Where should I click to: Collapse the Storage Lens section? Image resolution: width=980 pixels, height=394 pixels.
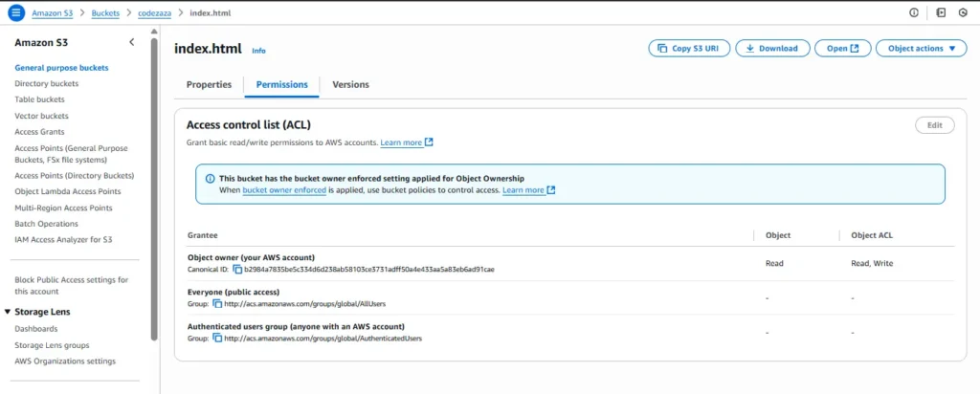pyautogui.click(x=8, y=312)
